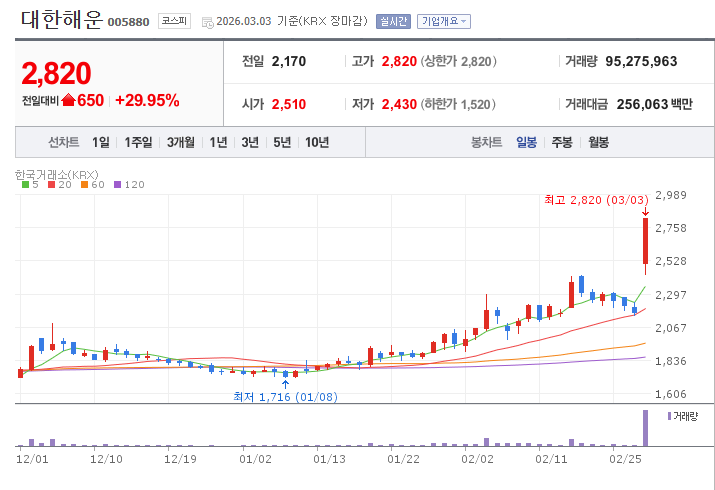Switch to 월봉 monthly candle chart
This screenshot has height=490, width=715.
tap(598, 142)
